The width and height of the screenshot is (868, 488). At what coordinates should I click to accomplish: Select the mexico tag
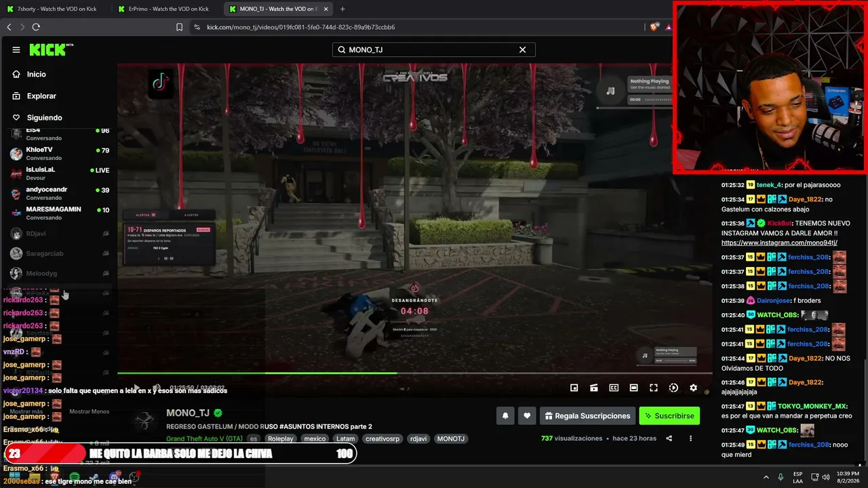click(315, 439)
